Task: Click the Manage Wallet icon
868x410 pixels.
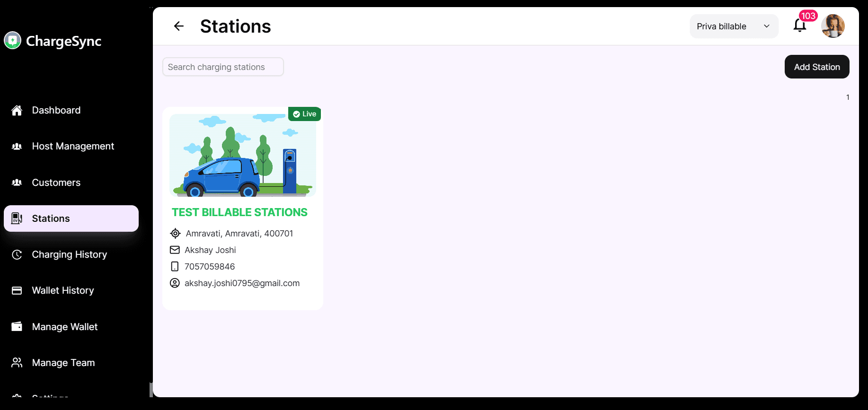Action: point(17,327)
